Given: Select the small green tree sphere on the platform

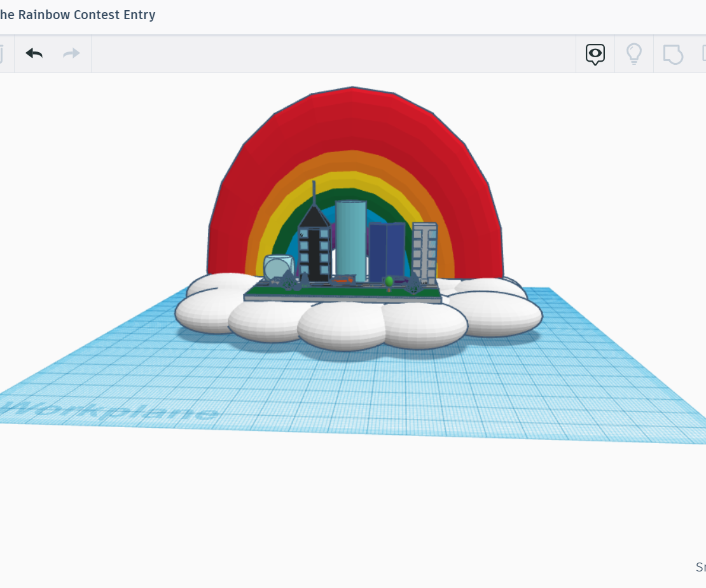Looking at the screenshot, I should click(x=389, y=280).
